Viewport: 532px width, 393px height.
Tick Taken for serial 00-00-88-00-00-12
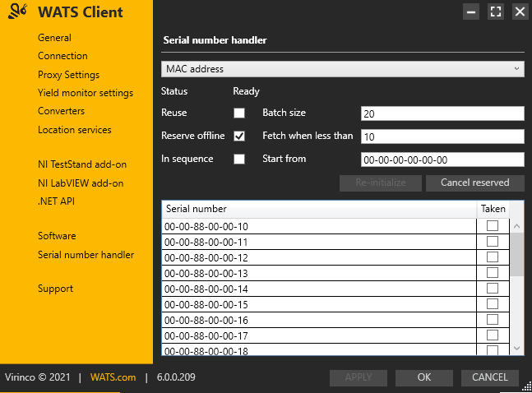[493, 257]
